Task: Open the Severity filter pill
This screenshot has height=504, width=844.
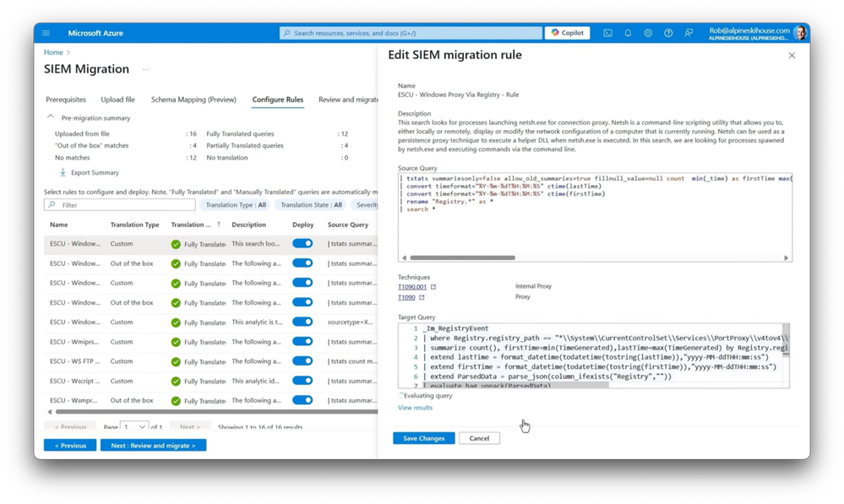Action: tap(366, 205)
